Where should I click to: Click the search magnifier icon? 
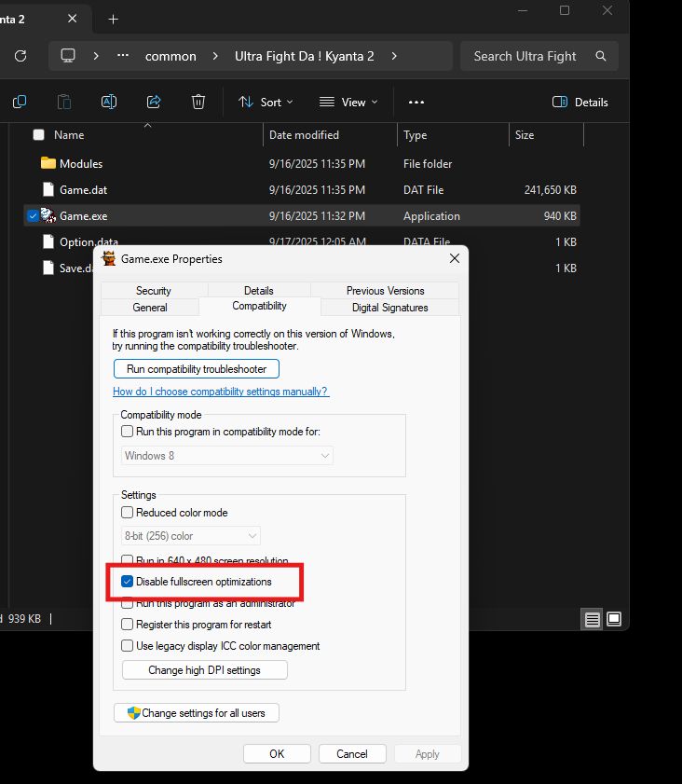(601, 56)
